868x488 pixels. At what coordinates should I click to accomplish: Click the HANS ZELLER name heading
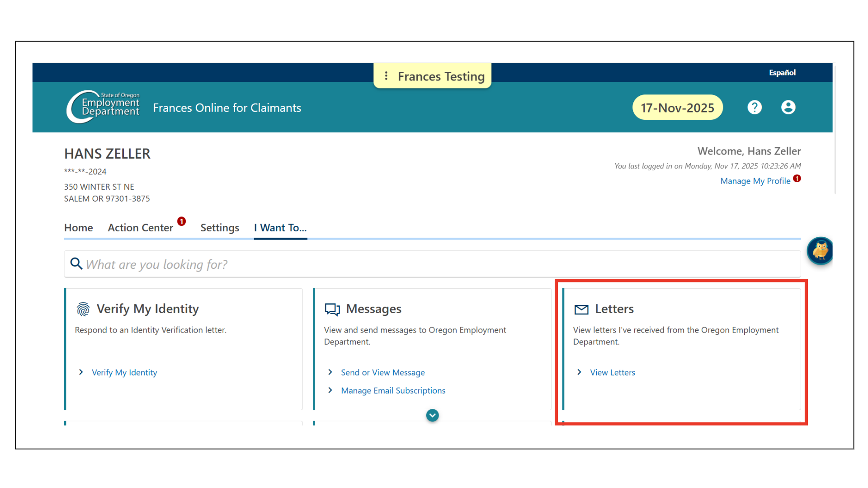point(108,154)
